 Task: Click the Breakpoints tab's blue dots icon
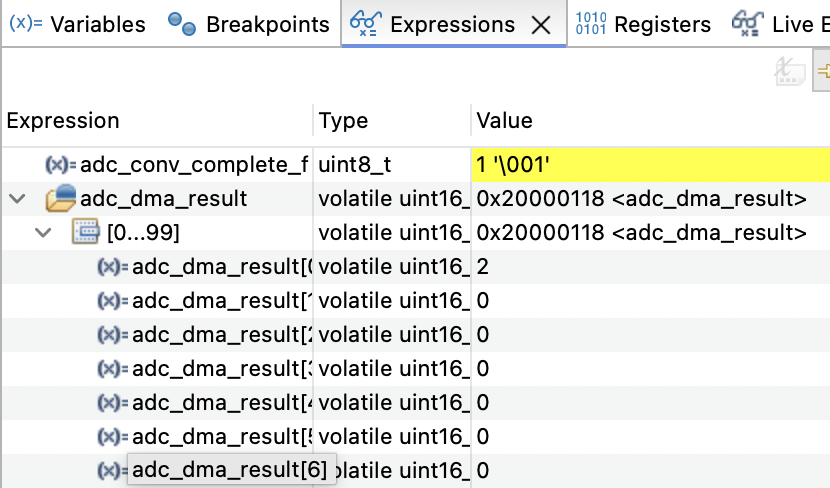click(182, 25)
